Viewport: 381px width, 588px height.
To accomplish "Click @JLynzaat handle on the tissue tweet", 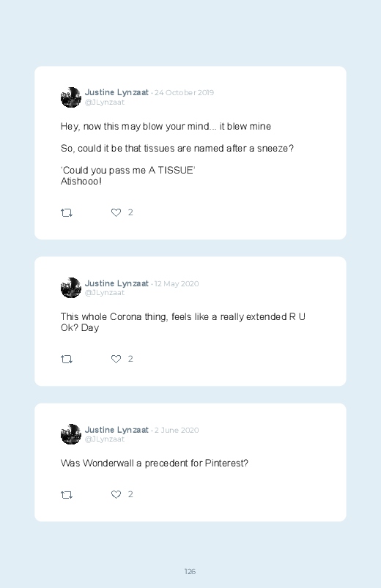I will pos(105,103).
